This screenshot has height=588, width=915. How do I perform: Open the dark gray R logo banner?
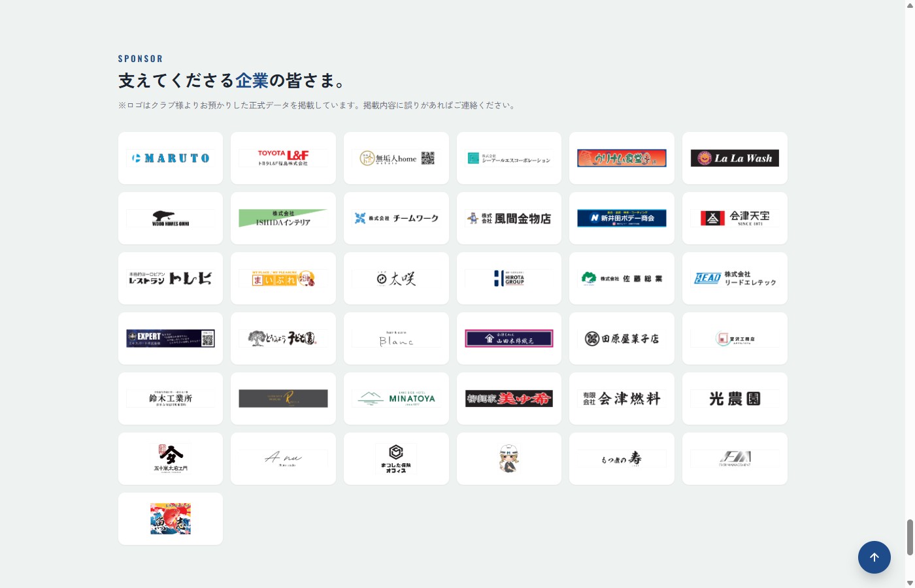[x=283, y=399]
